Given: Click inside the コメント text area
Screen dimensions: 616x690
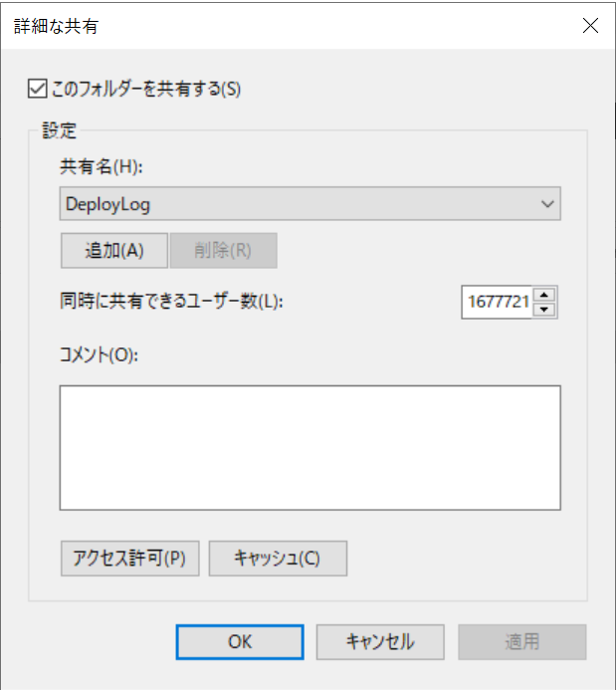Looking at the screenshot, I should click(x=309, y=447).
